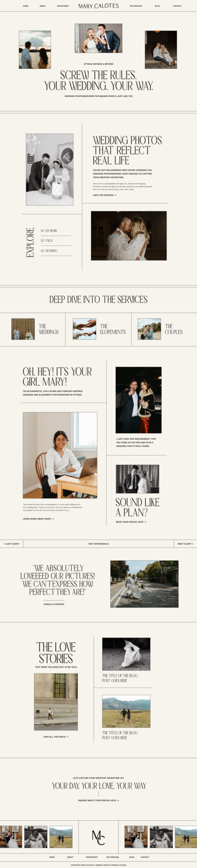197x868 pixels.
Task: Select 03 / Booking under Explore
Action: (49, 251)
